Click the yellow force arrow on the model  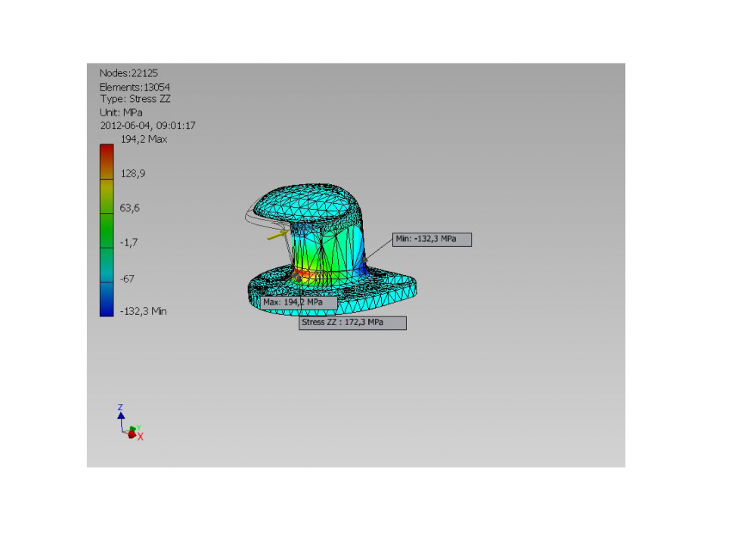(x=277, y=236)
